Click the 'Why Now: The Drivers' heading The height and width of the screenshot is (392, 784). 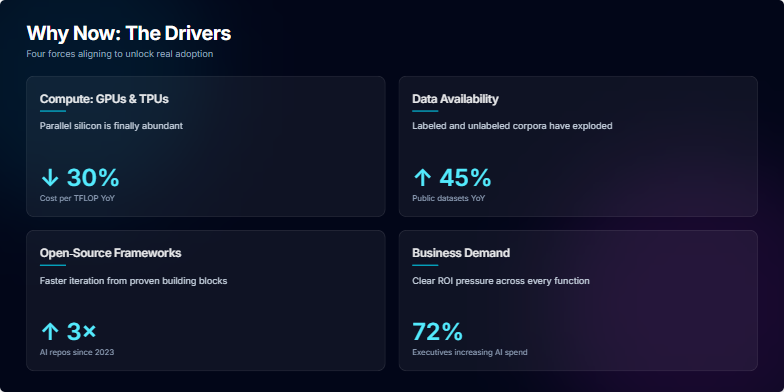[128, 34]
